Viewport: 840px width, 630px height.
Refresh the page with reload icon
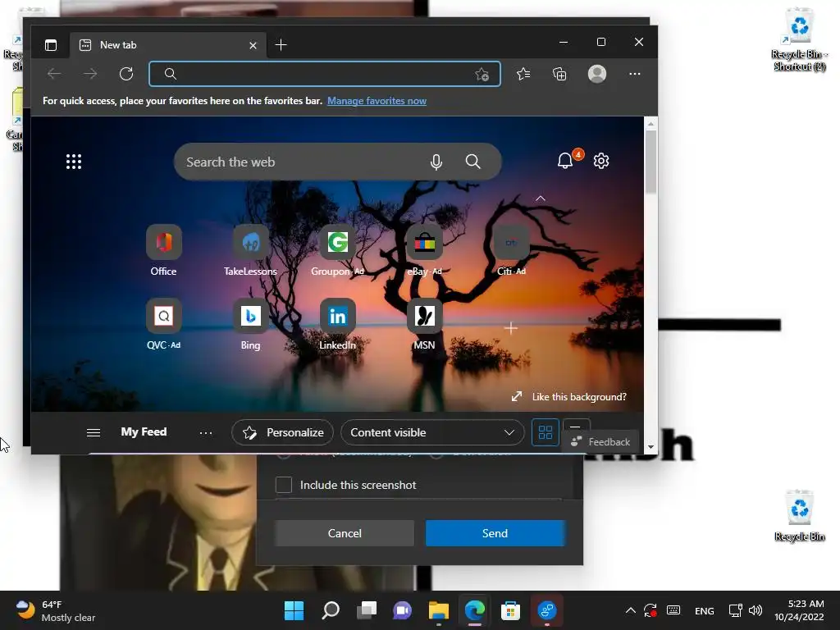[126, 74]
